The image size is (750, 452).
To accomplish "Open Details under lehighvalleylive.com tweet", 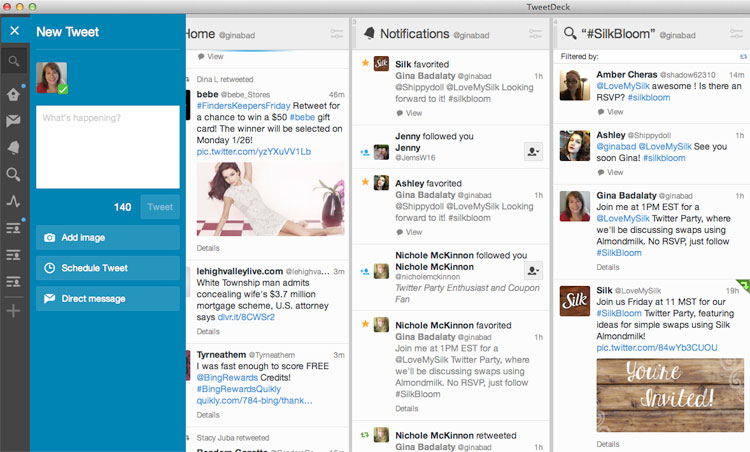I will (208, 331).
